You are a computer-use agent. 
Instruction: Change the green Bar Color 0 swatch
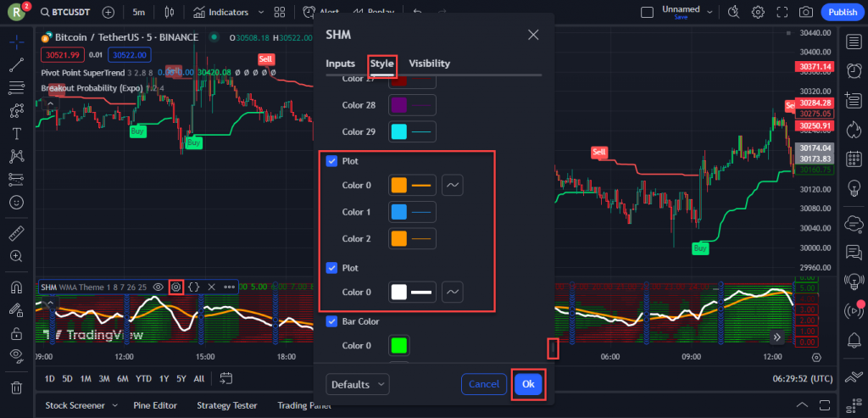click(399, 345)
